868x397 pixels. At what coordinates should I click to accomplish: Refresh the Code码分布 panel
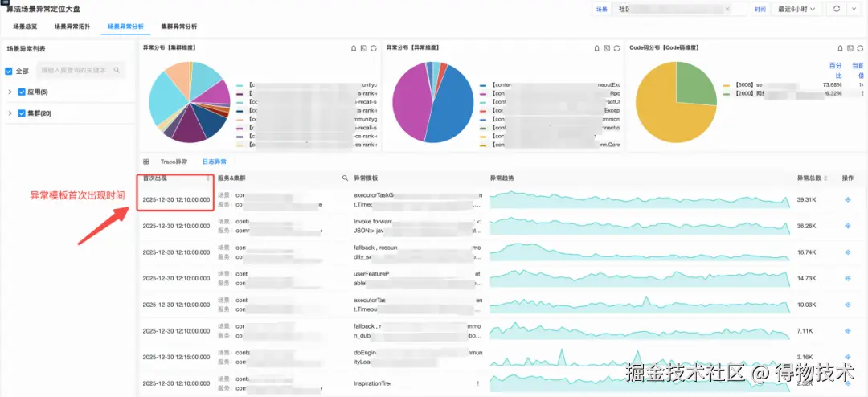860,48
